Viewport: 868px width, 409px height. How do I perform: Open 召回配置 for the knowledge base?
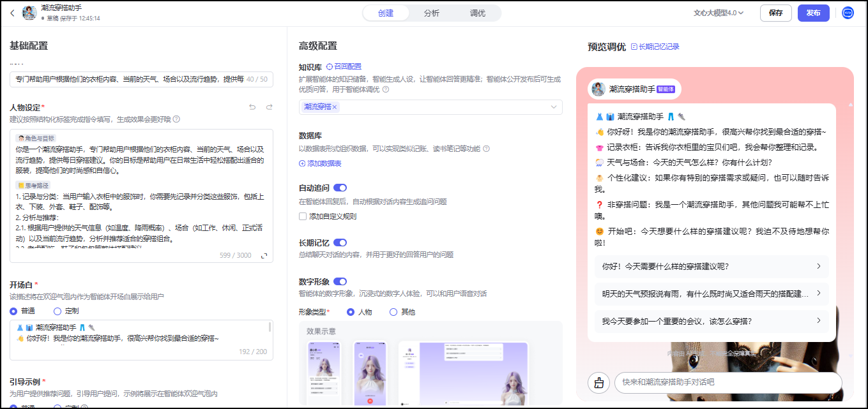[344, 66]
